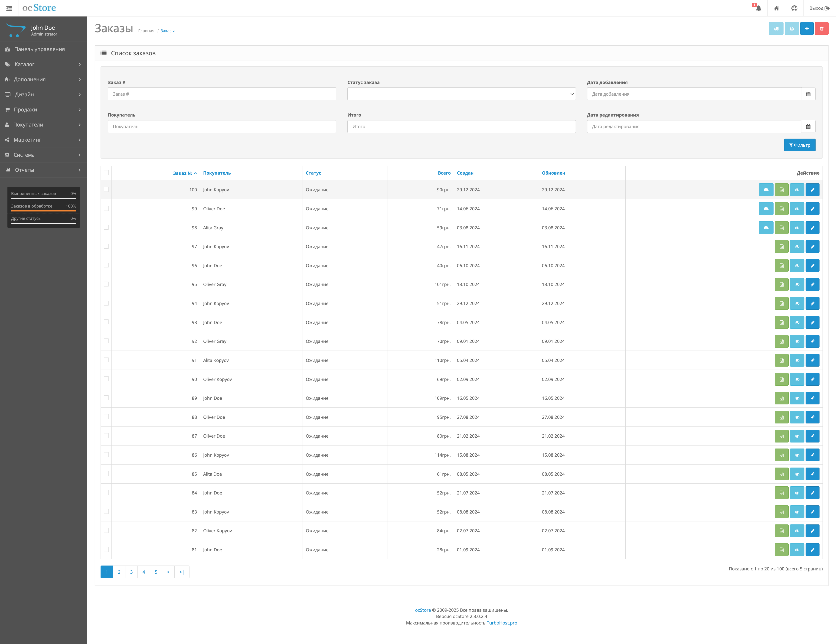The height and width of the screenshot is (644, 836).
Task: Click the Другие статусы progress bar
Action: (44, 224)
